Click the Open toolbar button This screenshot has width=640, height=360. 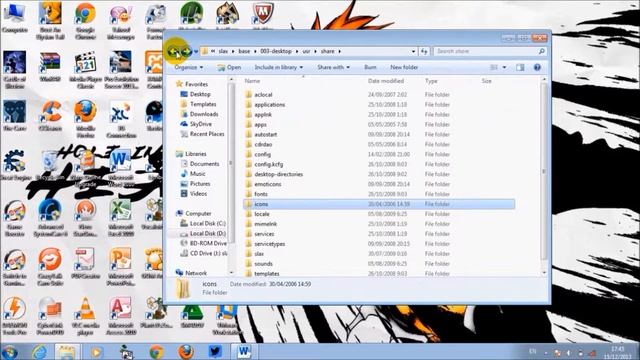pyautogui.click(x=229, y=67)
